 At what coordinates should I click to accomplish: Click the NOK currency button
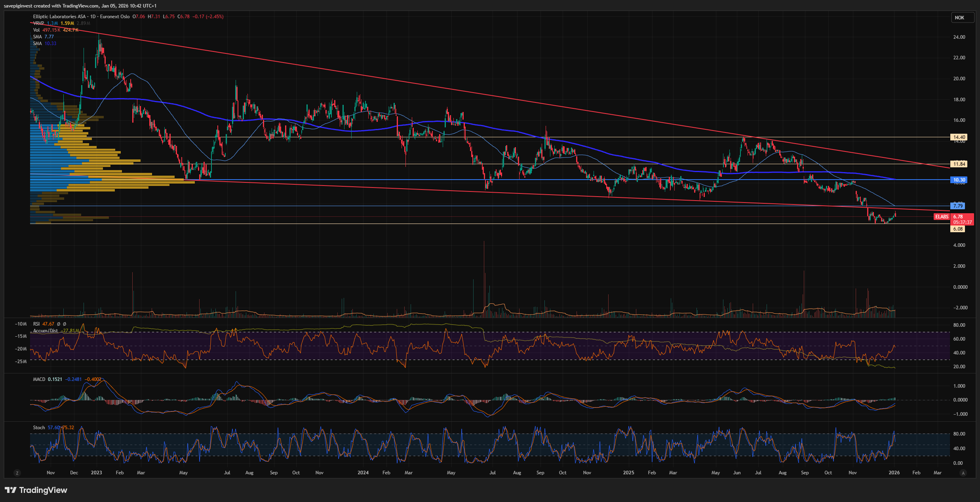point(962,17)
